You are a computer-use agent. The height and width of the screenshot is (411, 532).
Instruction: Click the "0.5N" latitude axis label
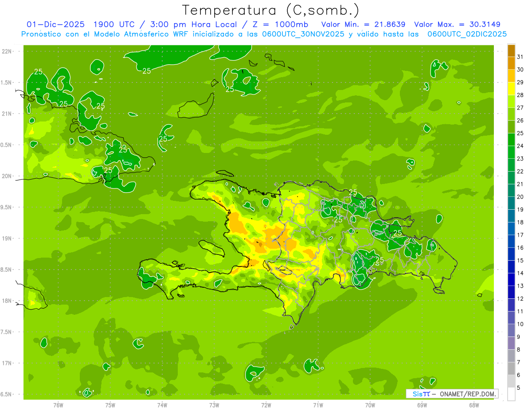click(x=7, y=145)
